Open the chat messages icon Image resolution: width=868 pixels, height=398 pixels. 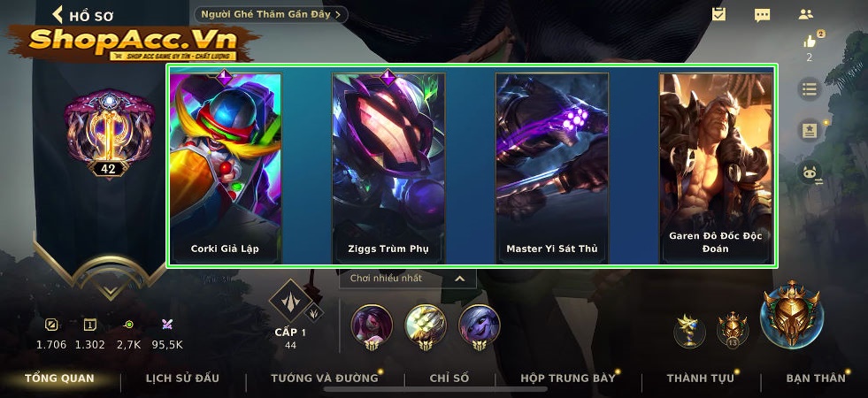point(763,15)
